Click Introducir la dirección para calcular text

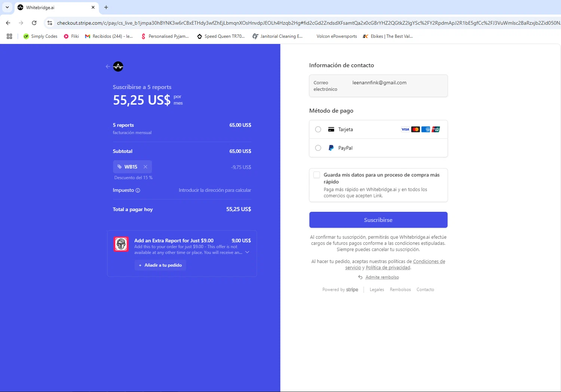[x=215, y=190]
